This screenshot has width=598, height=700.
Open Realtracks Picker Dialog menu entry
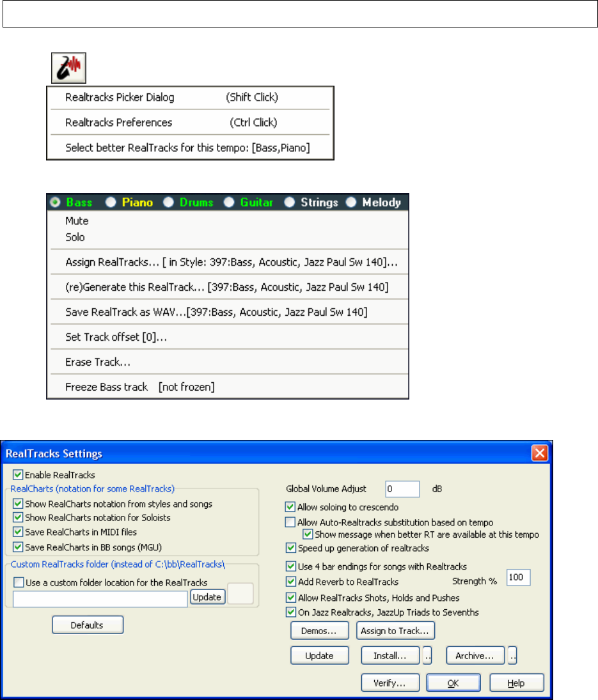tap(190, 97)
